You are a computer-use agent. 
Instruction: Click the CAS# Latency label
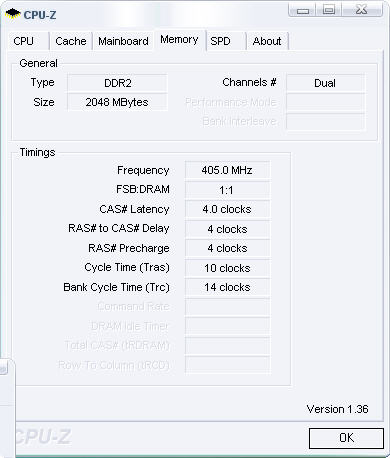point(134,209)
